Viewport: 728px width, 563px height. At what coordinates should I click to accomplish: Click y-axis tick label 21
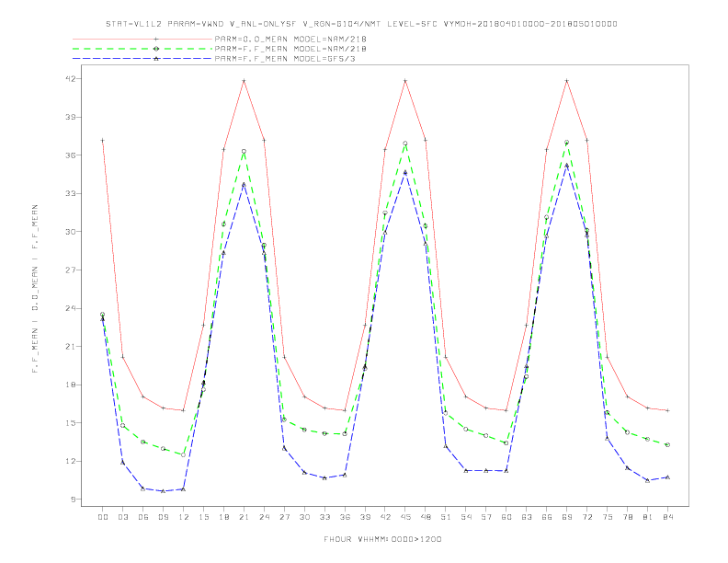tap(70, 347)
